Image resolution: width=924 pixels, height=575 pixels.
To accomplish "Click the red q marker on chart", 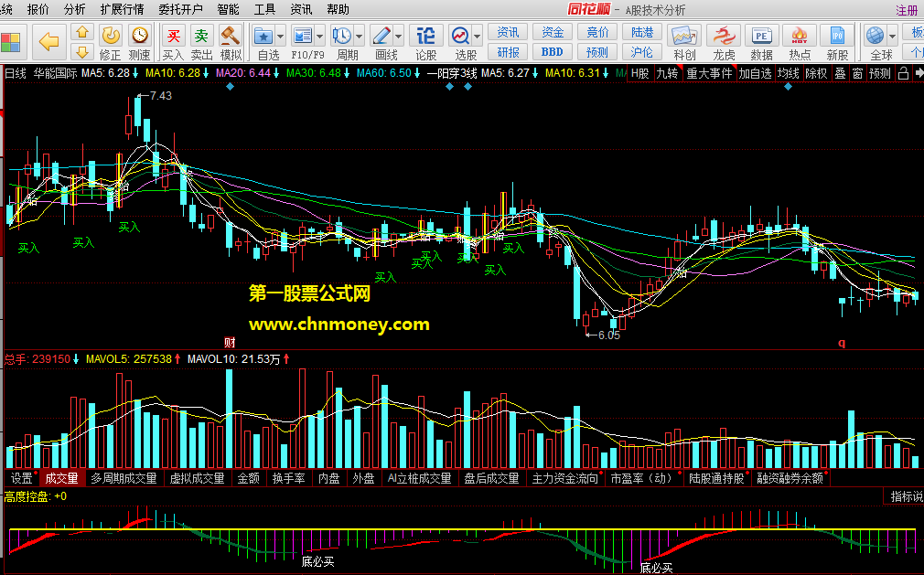I will point(842,343).
